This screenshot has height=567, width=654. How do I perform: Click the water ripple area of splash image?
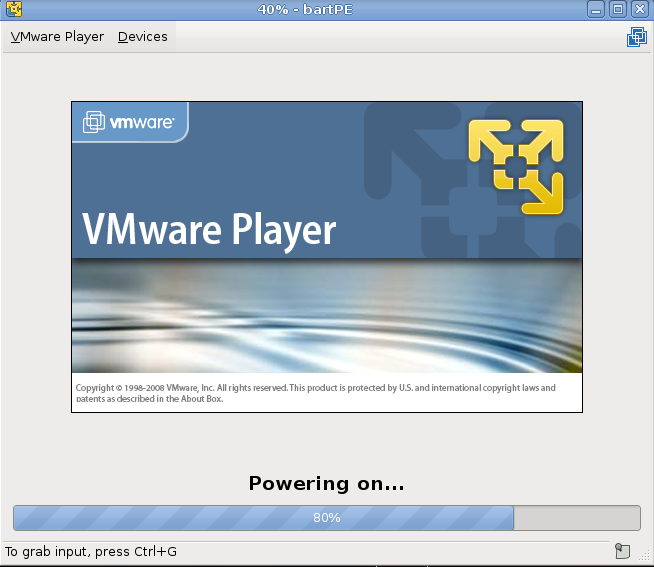(x=326, y=320)
